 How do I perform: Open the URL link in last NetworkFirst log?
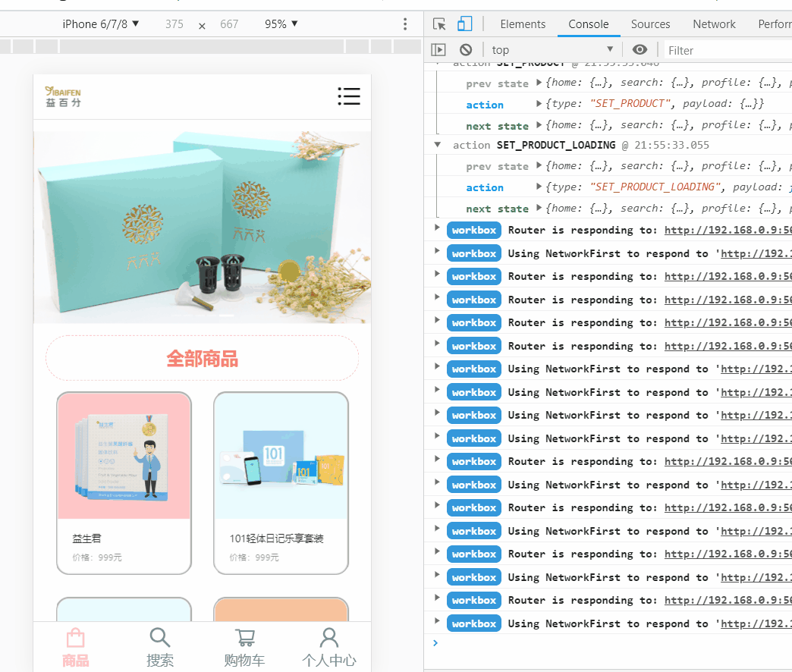tap(756, 623)
